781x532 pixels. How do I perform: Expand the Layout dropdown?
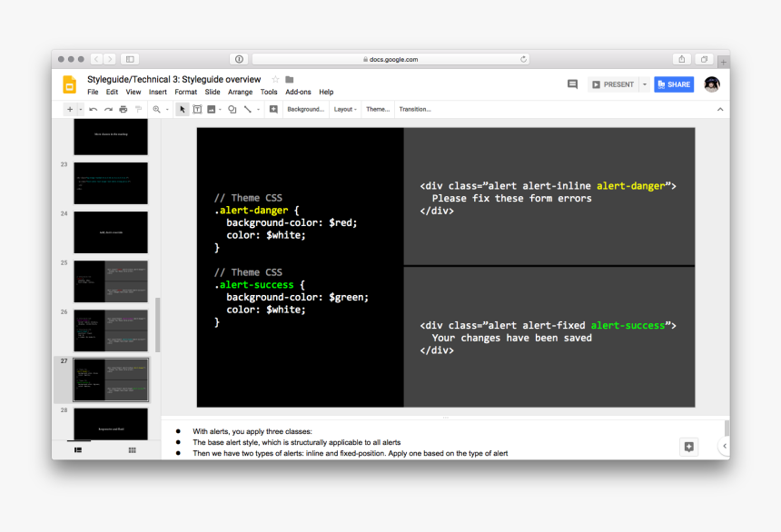345,109
